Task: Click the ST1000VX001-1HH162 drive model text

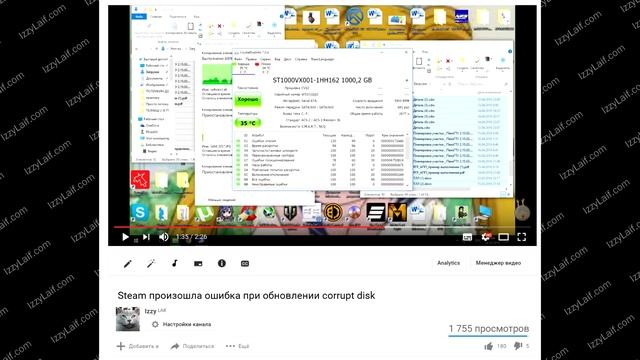Action: tap(322, 80)
